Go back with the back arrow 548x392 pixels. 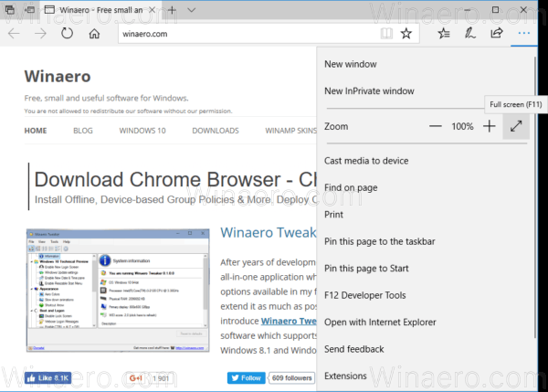pyautogui.click(x=14, y=34)
